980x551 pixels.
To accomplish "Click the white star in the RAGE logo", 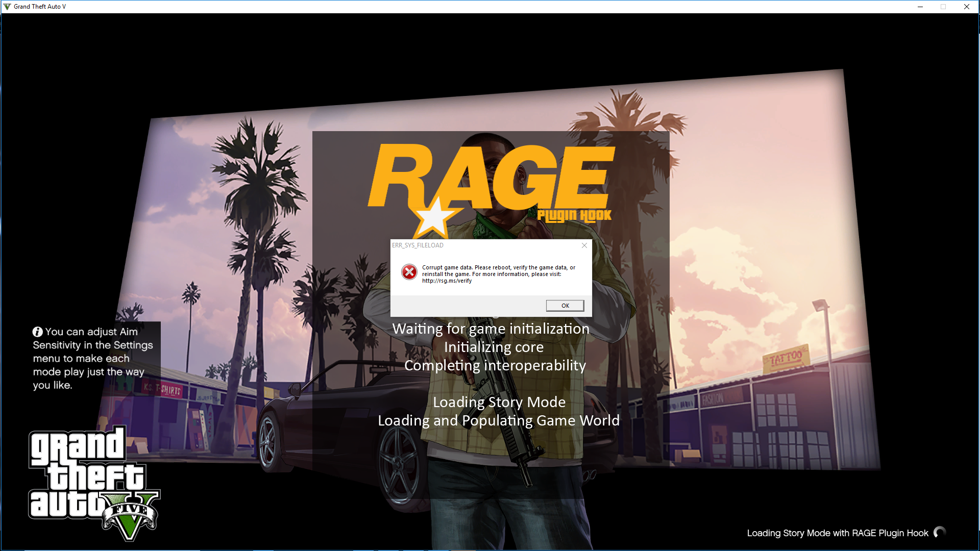I will 433,218.
